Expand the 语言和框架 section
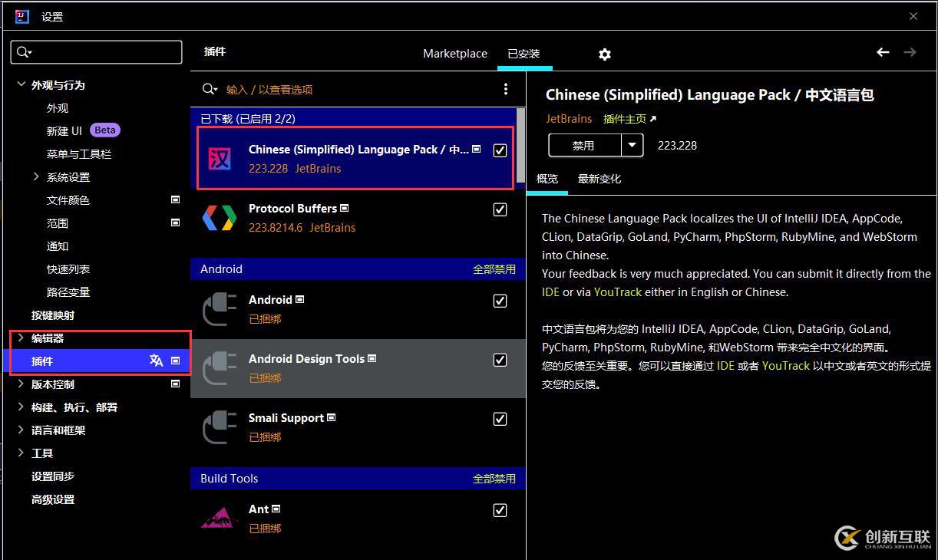The image size is (938, 560). click(x=21, y=430)
